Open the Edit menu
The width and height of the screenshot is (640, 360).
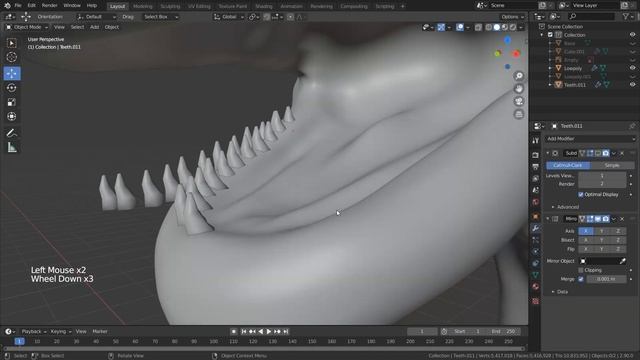point(31,6)
